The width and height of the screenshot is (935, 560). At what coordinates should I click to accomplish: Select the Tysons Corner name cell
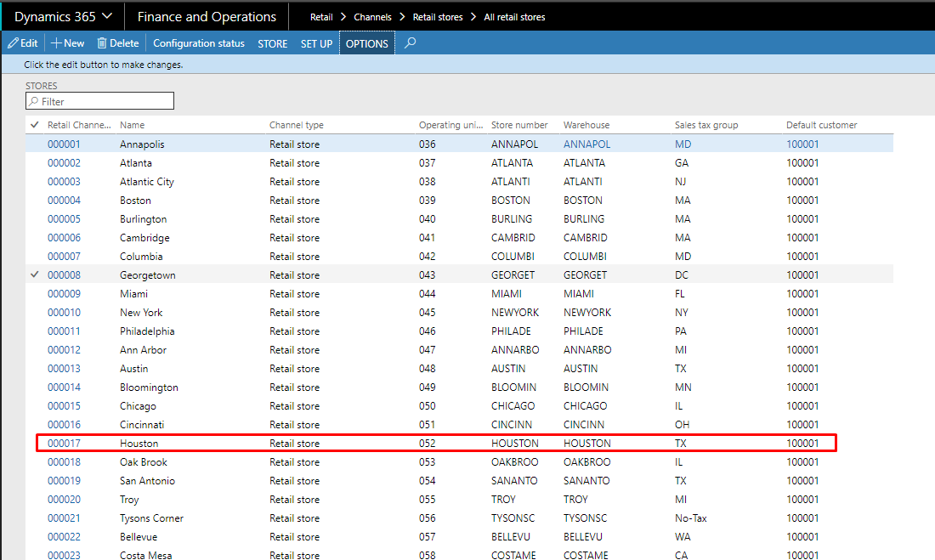(x=151, y=518)
